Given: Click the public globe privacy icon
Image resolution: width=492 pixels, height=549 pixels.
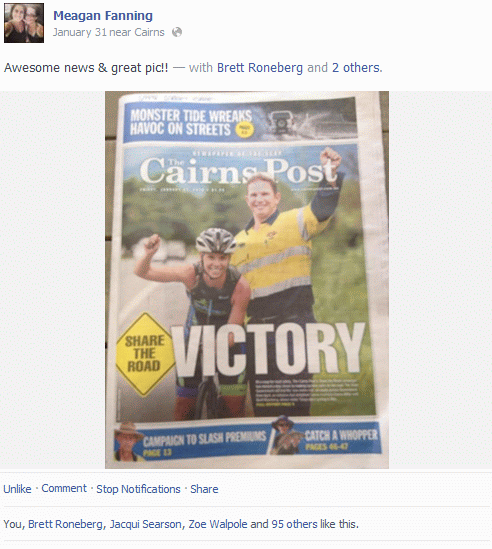Looking at the screenshot, I should (177, 32).
